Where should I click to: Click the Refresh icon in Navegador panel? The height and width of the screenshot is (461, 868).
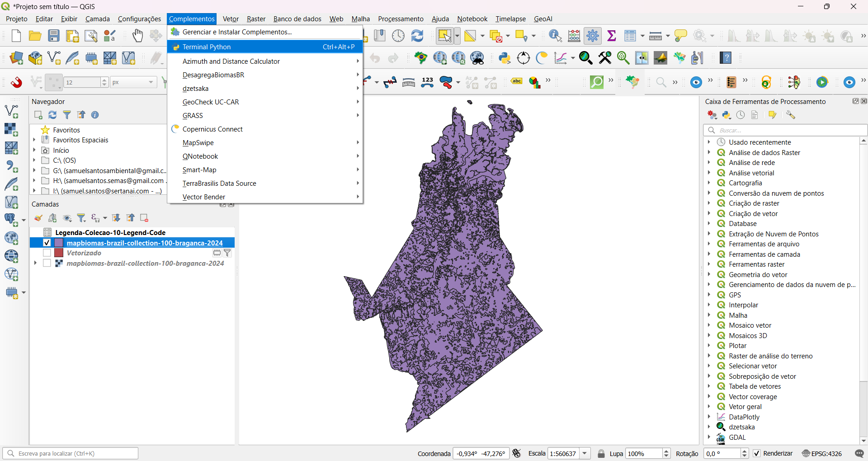(x=52, y=115)
